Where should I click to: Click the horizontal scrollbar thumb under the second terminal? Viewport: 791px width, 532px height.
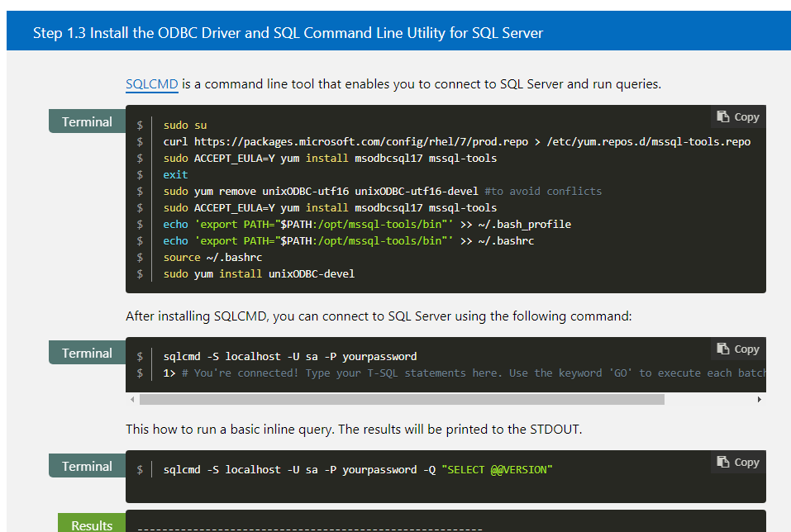(402, 399)
